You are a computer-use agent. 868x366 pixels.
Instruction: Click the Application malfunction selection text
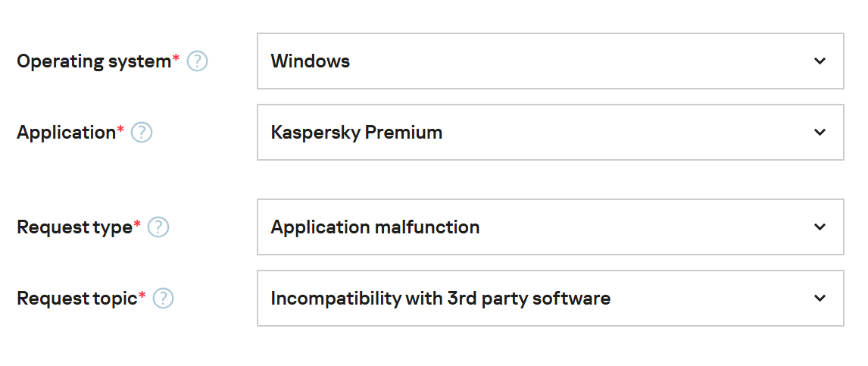pos(375,227)
